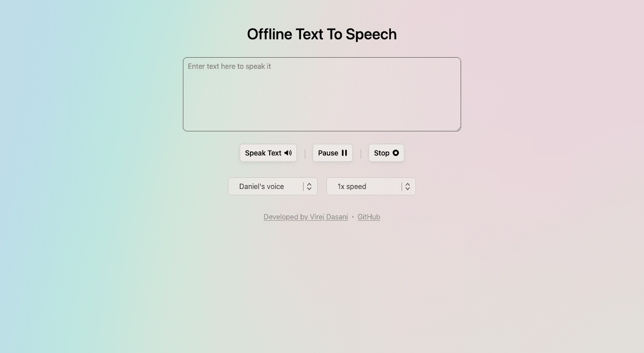Click the Offline Text To Speech heading

(322, 34)
